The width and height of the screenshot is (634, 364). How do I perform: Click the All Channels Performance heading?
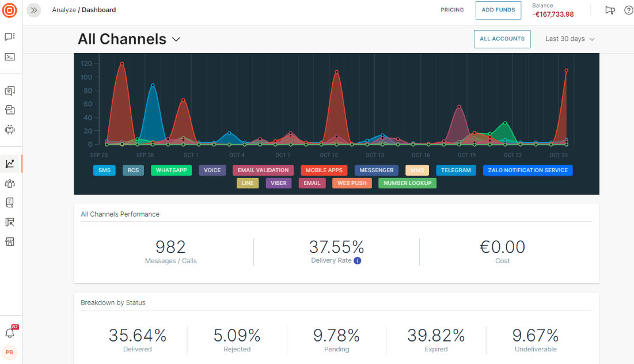120,214
